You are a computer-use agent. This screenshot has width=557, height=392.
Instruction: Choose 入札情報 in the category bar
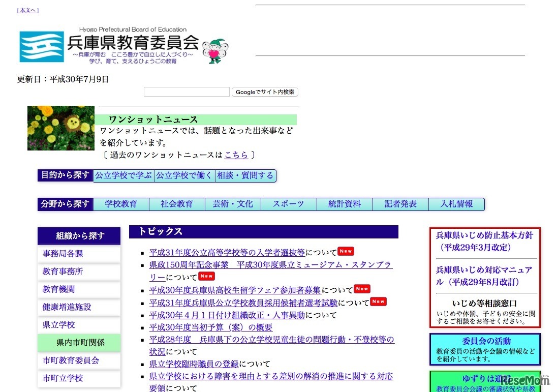(456, 204)
